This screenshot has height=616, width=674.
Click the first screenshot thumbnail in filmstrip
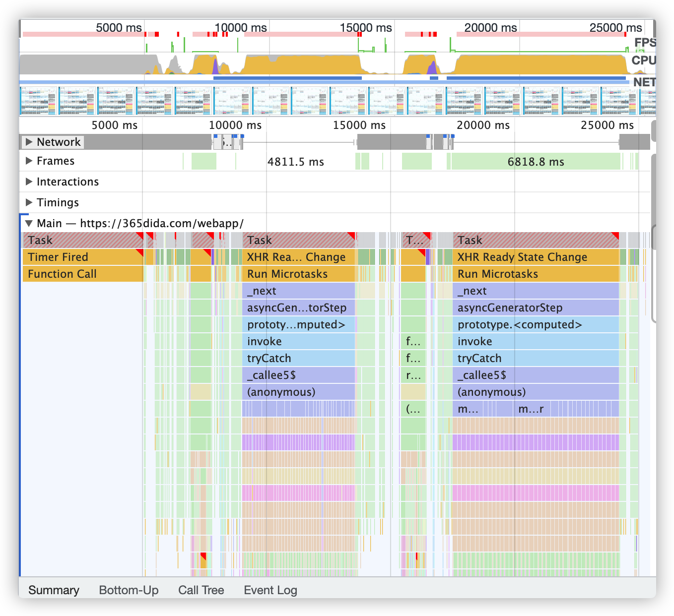[39, 101]
